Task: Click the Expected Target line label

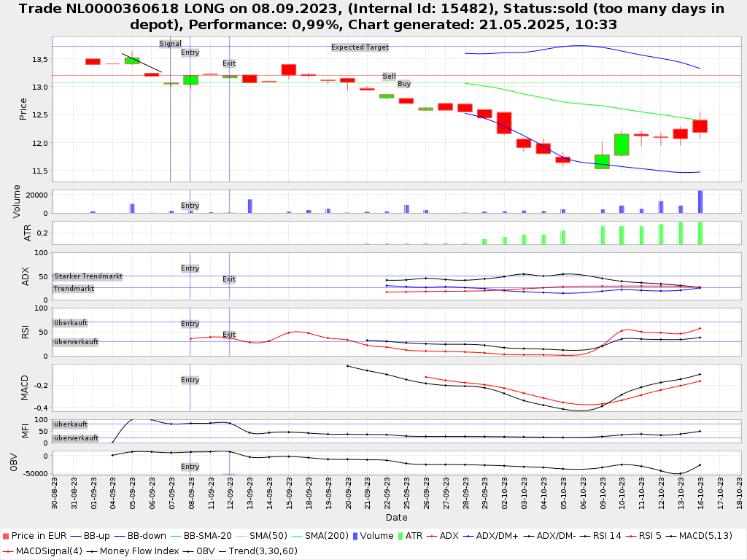Action: (x=360, y=47)
